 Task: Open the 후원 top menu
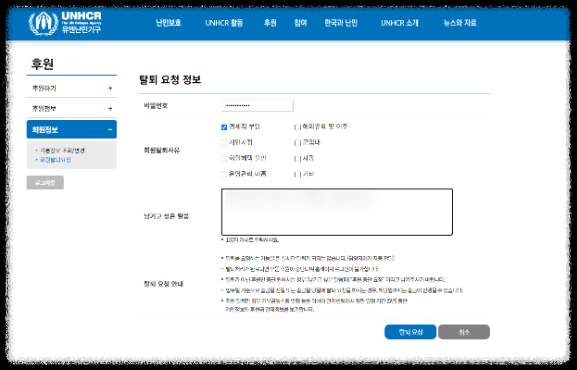click(270, 23)
